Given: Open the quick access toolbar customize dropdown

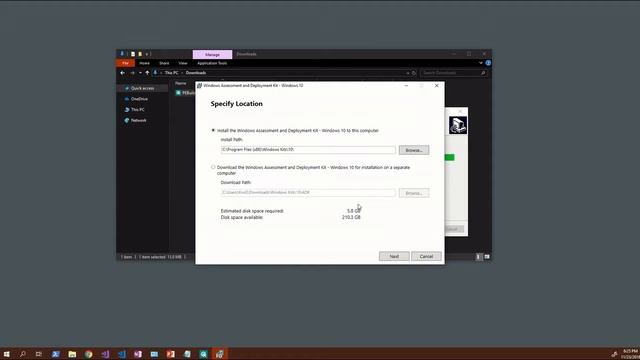Looking at the screenshot, I should 147,54.
